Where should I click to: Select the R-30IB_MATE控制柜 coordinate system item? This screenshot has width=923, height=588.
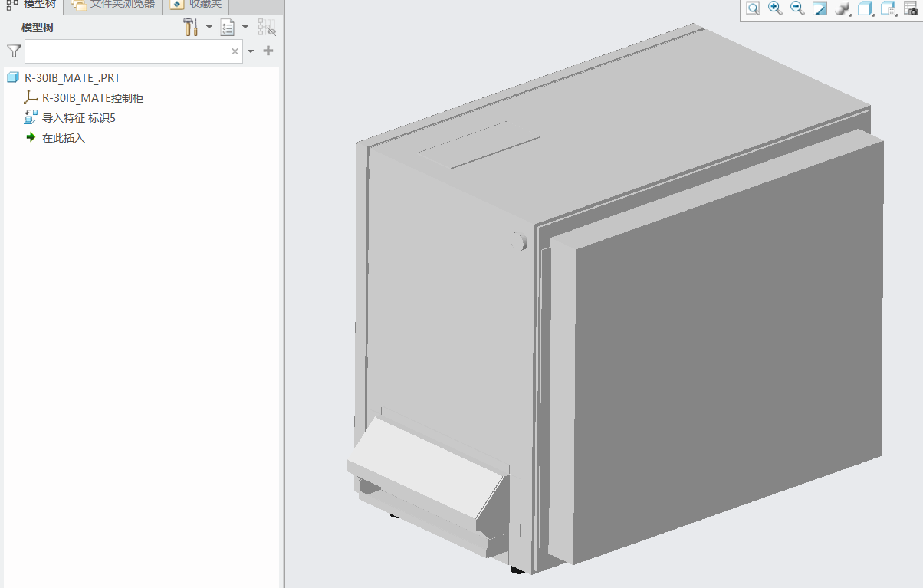93,98
